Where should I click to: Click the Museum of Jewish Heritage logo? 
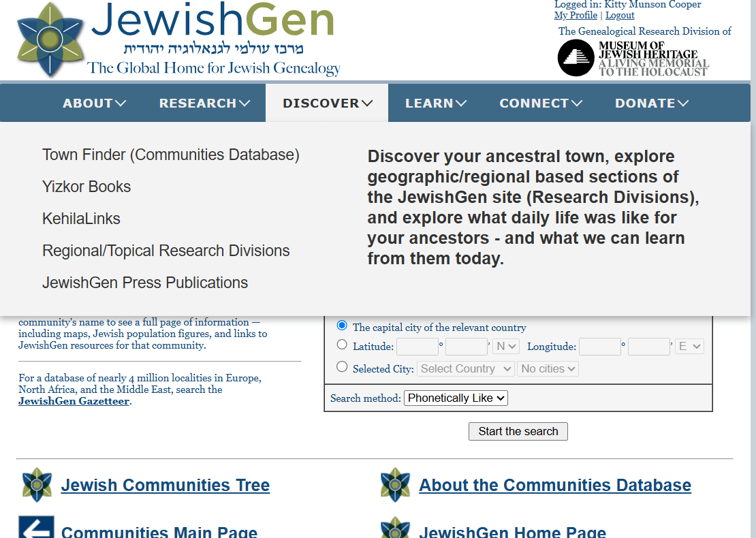point(633,58)
